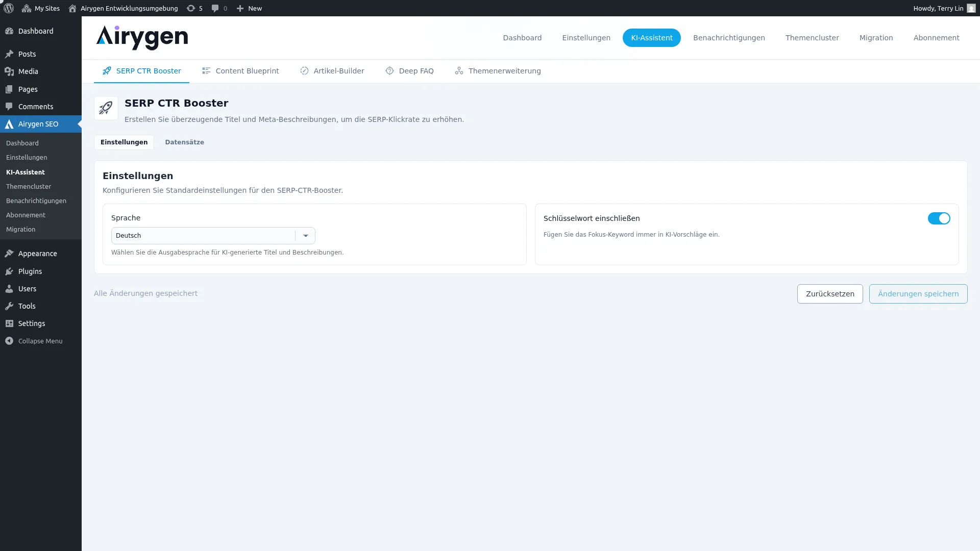This screenshot has height=551, width=980.
Task: Open Benachrichtigungen in the Airygen header
Action: point(729,38)
